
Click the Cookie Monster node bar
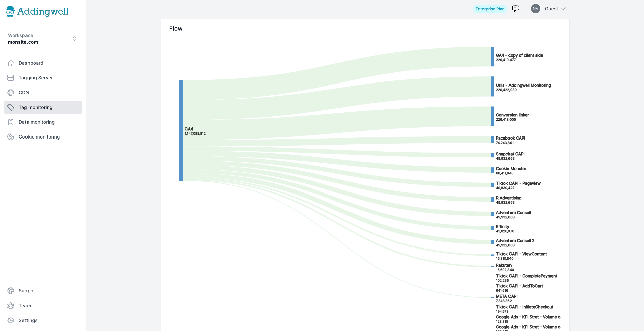(x=492, y=170)
